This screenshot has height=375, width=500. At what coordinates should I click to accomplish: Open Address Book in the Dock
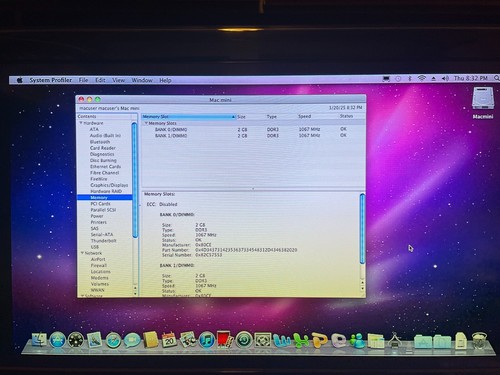point(151,340)
